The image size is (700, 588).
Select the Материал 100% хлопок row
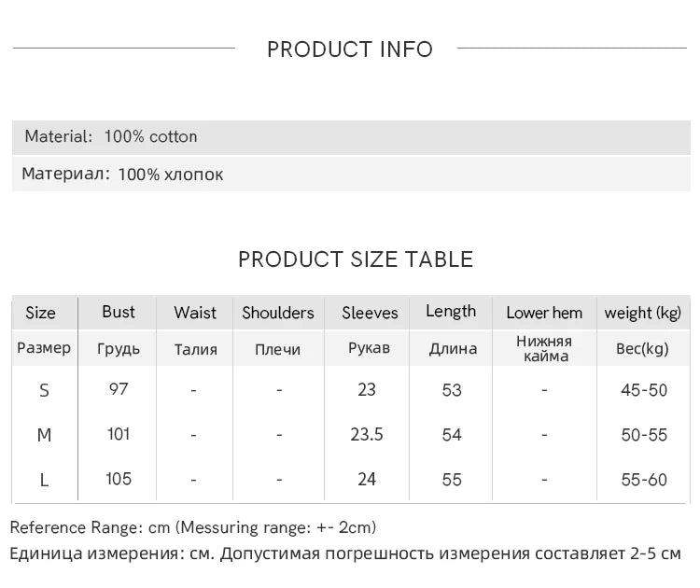(x=351, y=174)
